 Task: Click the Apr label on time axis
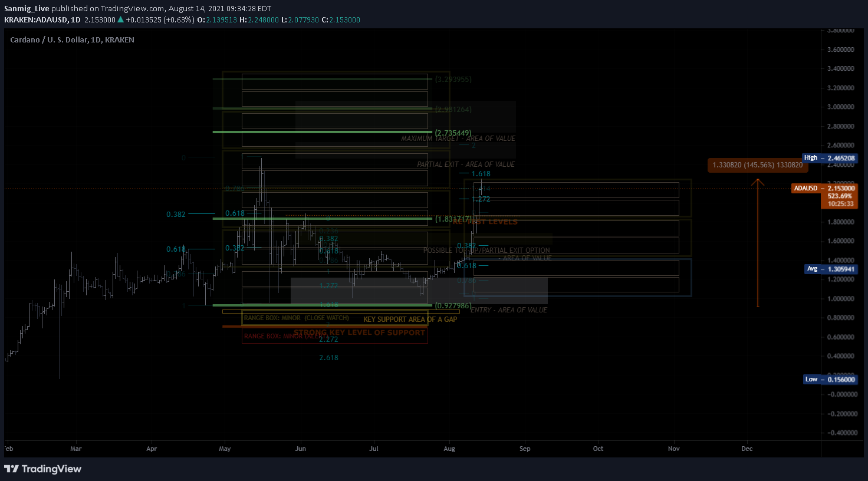[x=152, y=449]
